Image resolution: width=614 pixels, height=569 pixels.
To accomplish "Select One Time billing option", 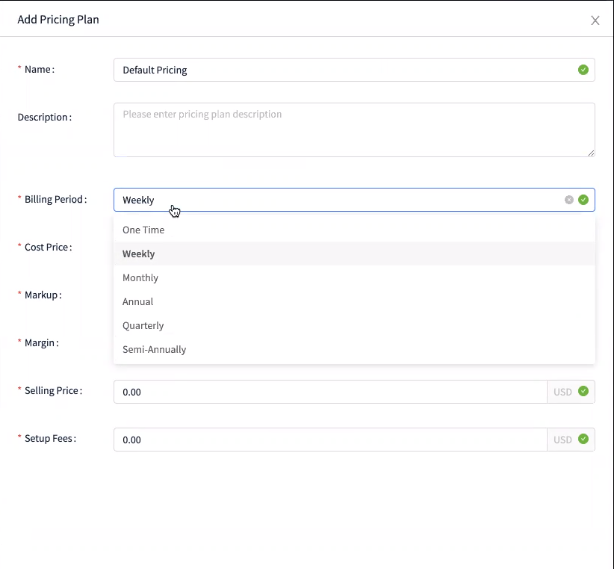I will [143, 230].
